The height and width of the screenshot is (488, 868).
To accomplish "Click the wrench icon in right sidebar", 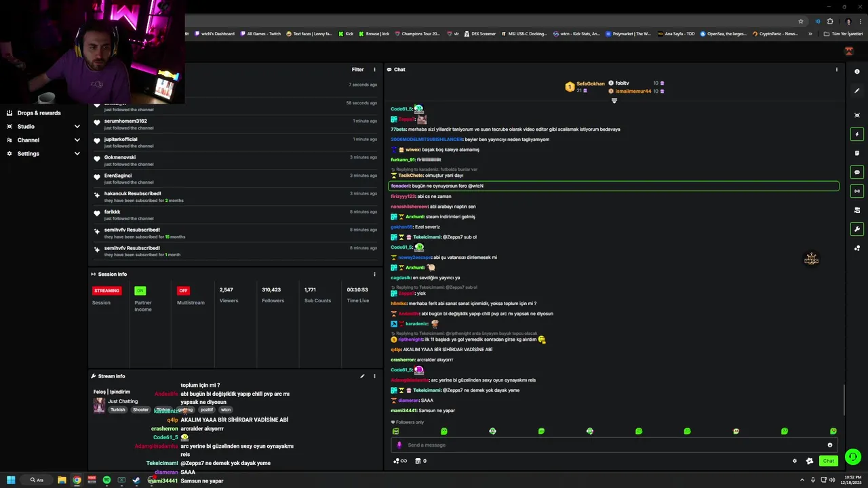I will (857, 229).
